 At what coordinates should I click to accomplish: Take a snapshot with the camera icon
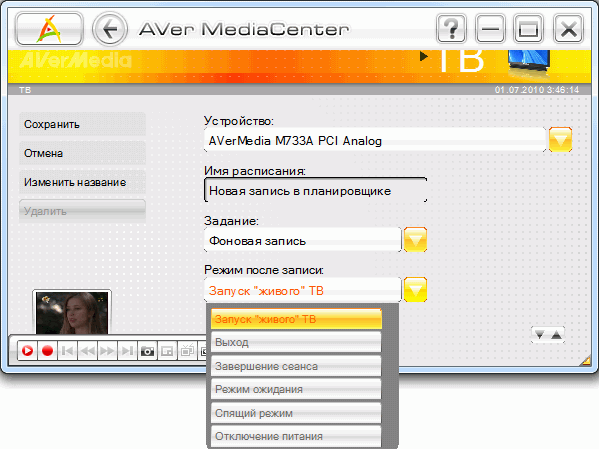147,350
